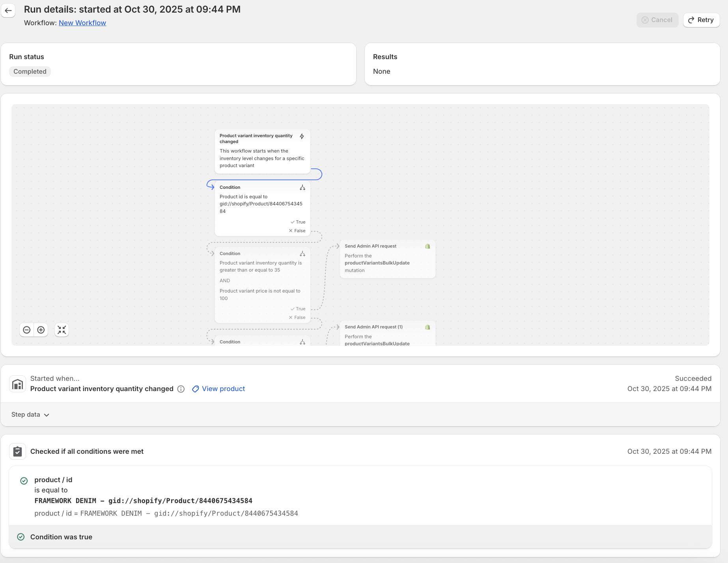Click the info icon beside trigger name
728x563 pixels.
click(181, 389)
